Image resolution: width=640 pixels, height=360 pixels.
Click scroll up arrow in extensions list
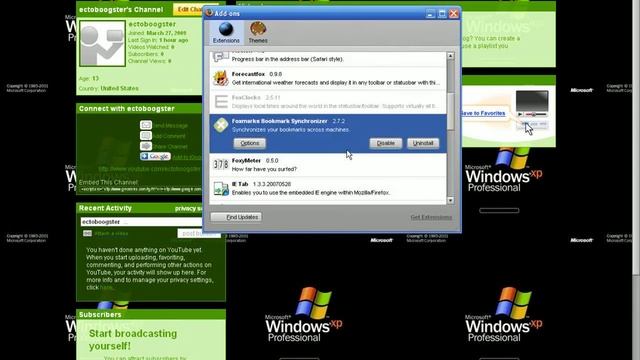[x=451, y=56]
